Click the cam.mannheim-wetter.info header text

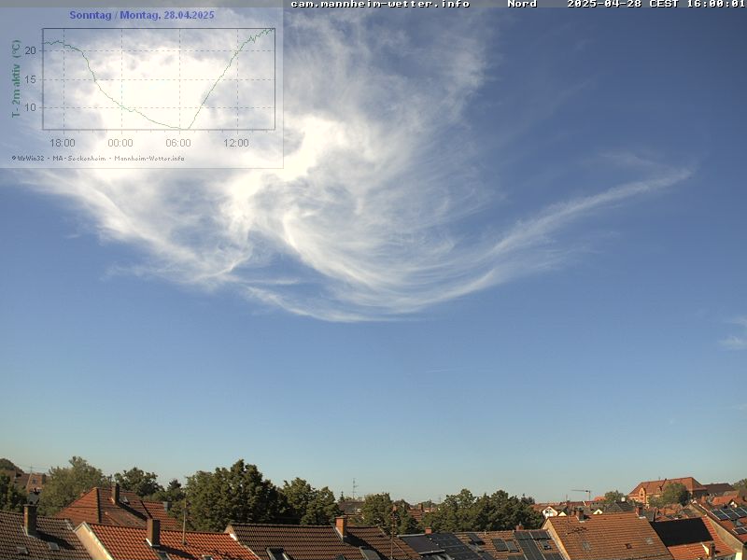pos(380,4)
